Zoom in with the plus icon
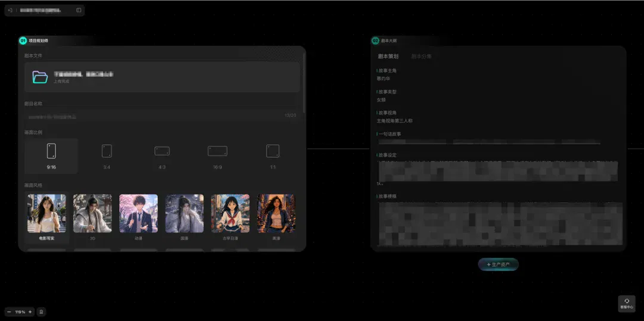Image resolution: width=644 pixels, height=321 pixels. pos(30,312)
